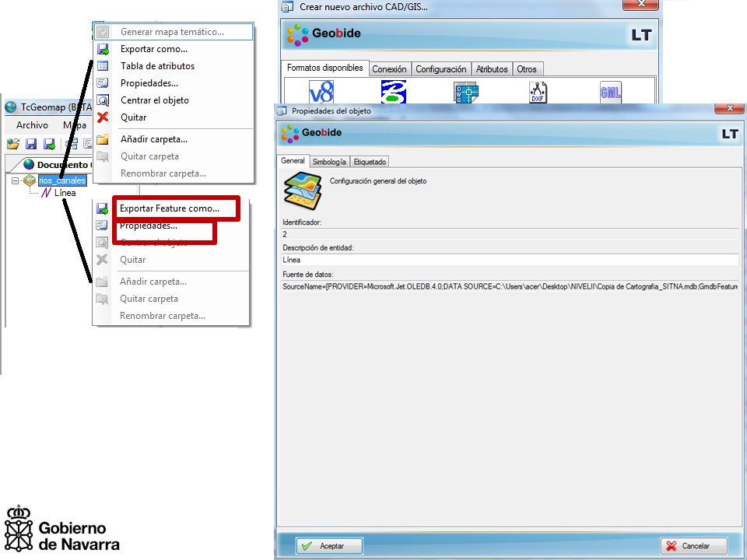Switch to the Otros tab
The width and height of the screenshot is (747, 560).
pos(527,69)
